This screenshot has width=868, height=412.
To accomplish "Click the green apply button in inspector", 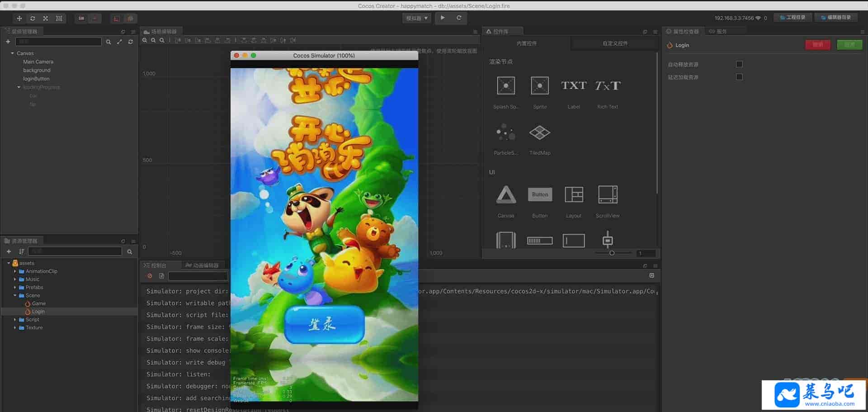I will [x=849, y=45].
